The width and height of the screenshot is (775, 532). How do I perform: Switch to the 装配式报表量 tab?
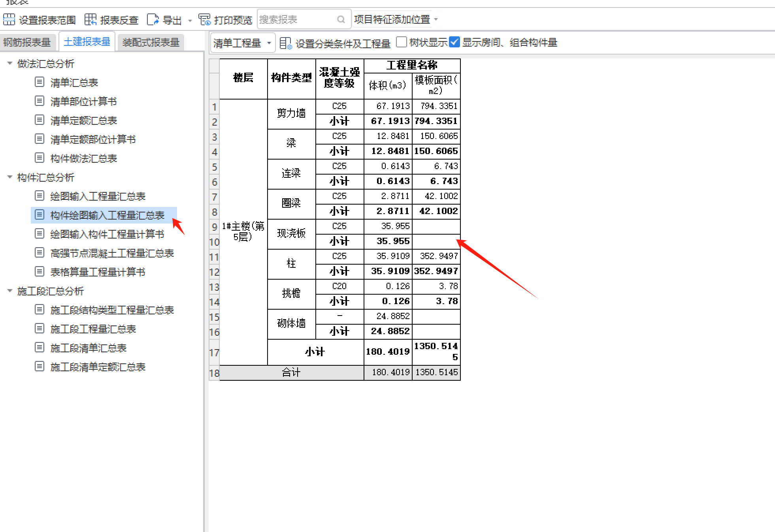(x=151, y=42)
